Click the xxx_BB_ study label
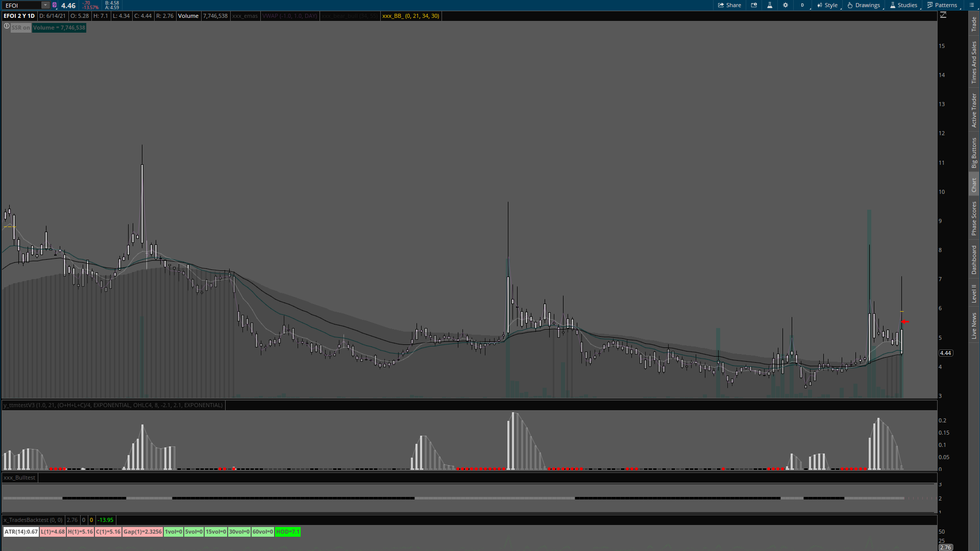The width and height of the screenshot is (980, 551). click(x=410, y=16)
